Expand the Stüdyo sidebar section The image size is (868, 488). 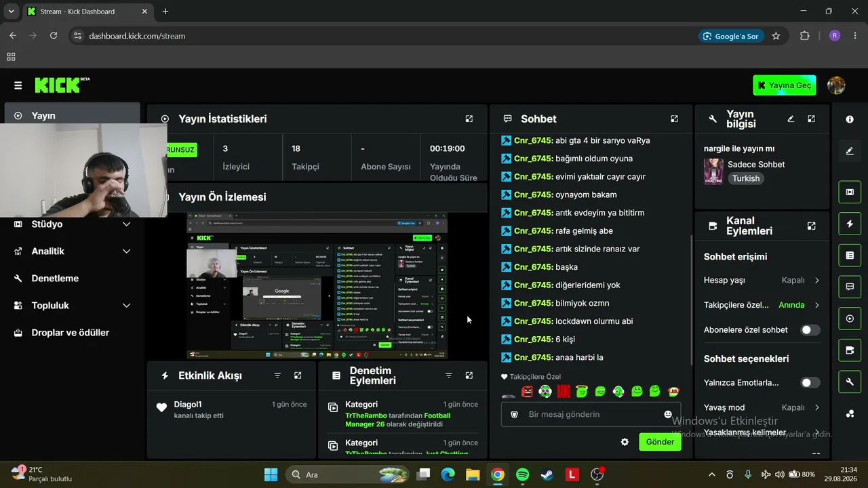[x=72, y=224]
